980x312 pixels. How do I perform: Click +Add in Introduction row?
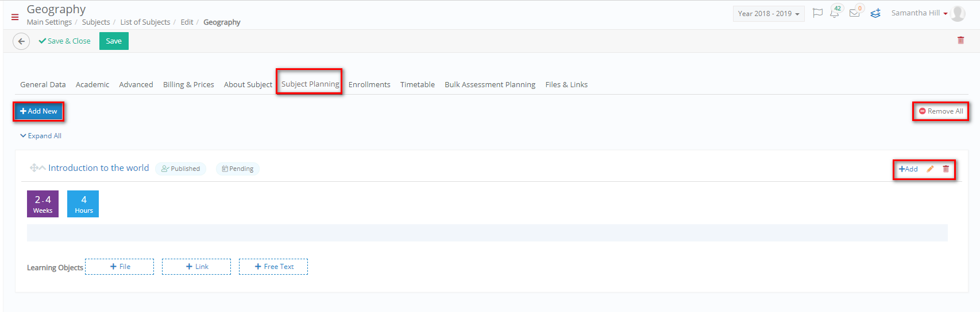pyautogui.click(x=908, y=169)
